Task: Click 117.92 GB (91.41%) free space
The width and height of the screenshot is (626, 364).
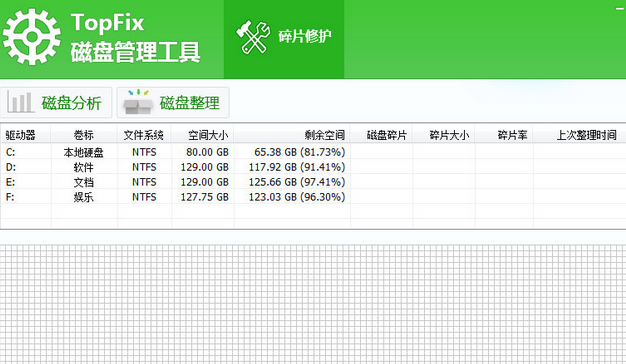Action: coord(297,167)
